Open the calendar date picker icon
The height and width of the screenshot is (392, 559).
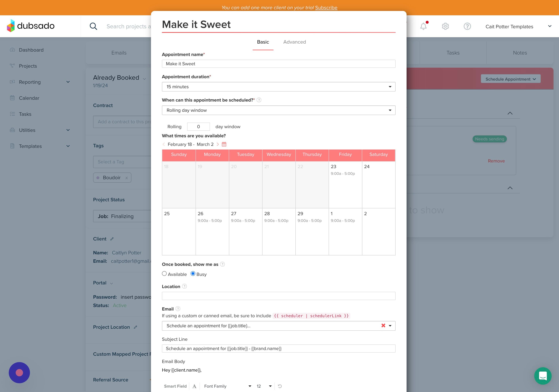224,144
